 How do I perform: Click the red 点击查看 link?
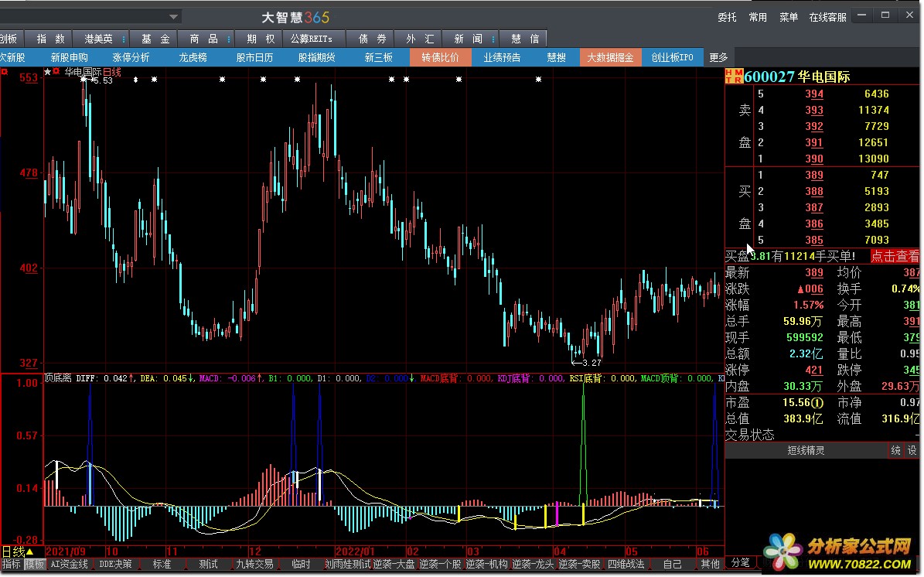pos(895,256)
